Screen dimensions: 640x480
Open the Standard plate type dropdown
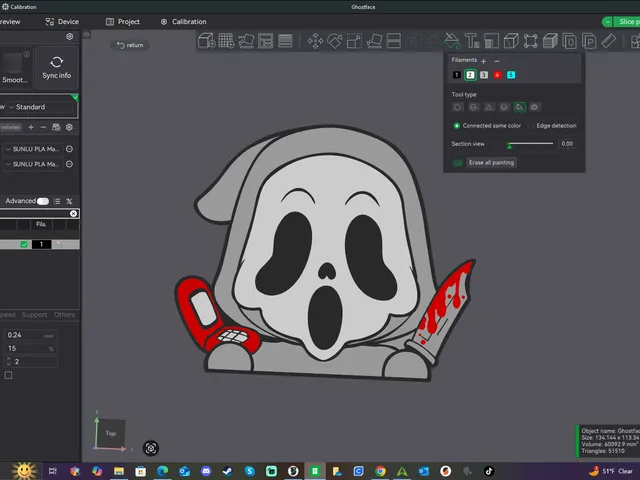tap(42, 107)
